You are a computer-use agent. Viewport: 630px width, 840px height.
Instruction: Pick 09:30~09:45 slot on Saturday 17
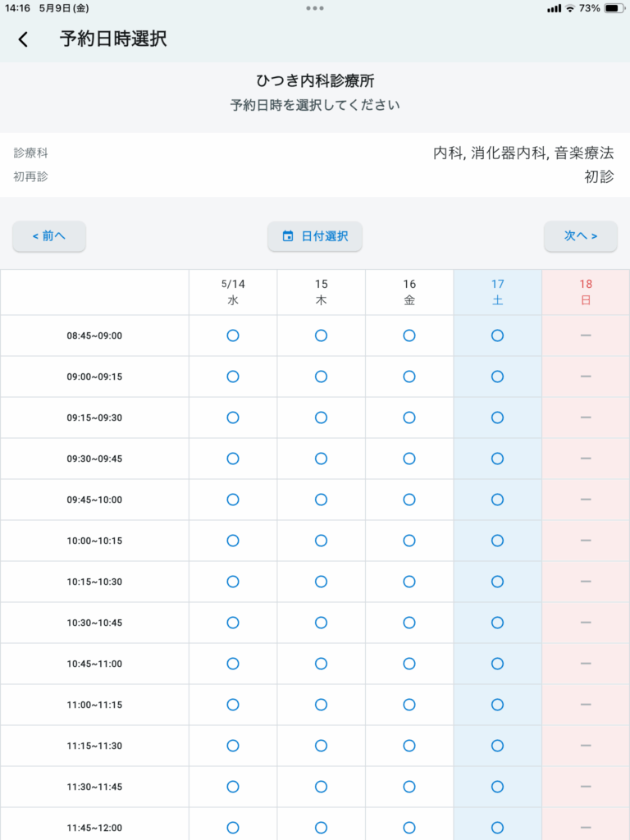pyautogui.click(x=497, y=459)
